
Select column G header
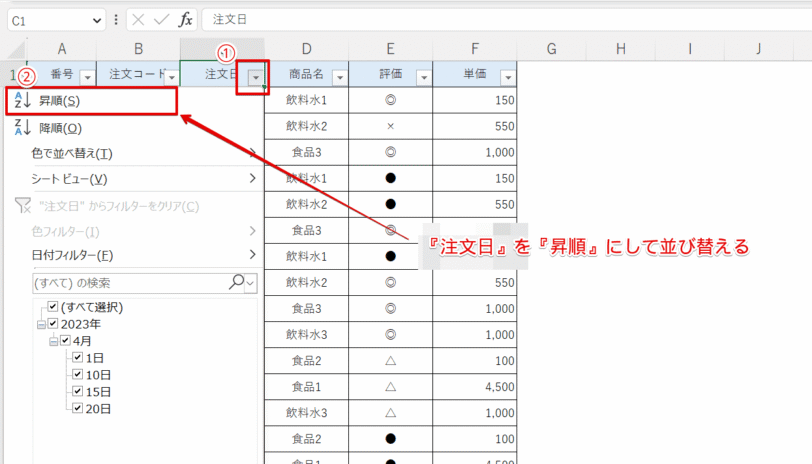click(x=552, y=49)
